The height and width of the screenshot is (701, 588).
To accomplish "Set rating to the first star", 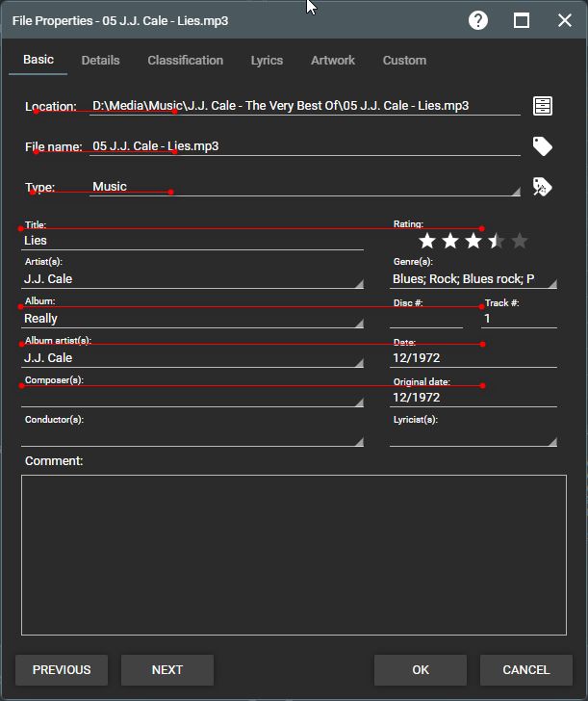I will pyautogui.click(x=427, y=241).
